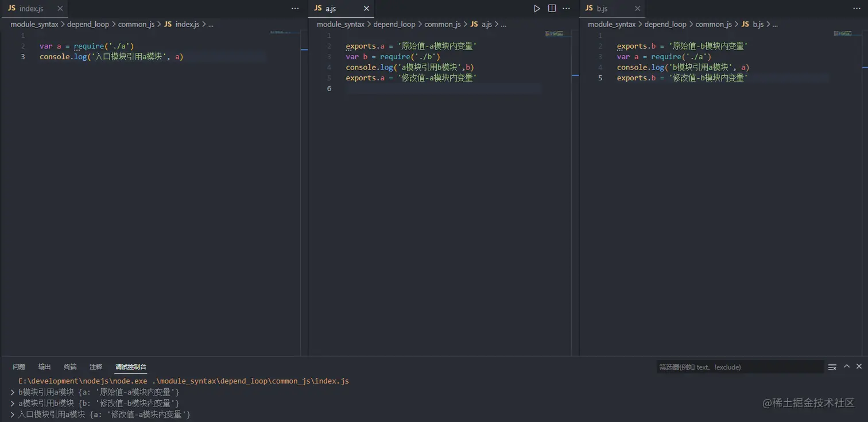The image size is (868, 422).
Task: Run the code from a.js editor
Action: pyautogui.click(x=537, y=9)
